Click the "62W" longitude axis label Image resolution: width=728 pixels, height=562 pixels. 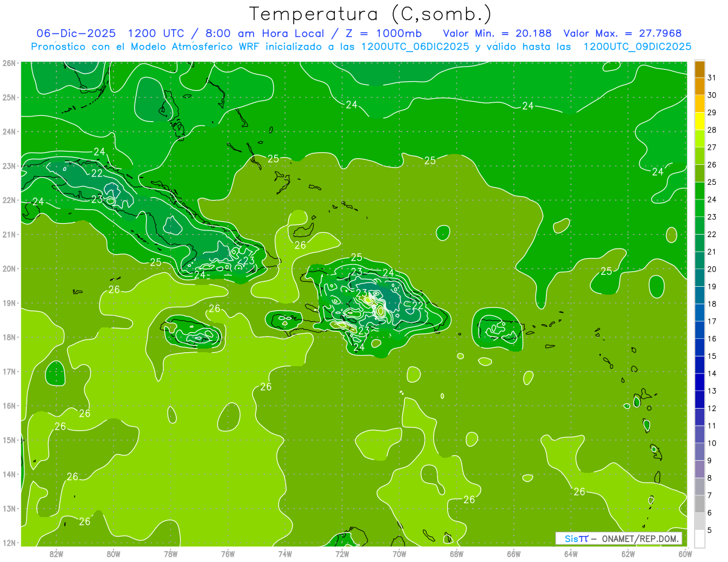[x=628, y=554]
